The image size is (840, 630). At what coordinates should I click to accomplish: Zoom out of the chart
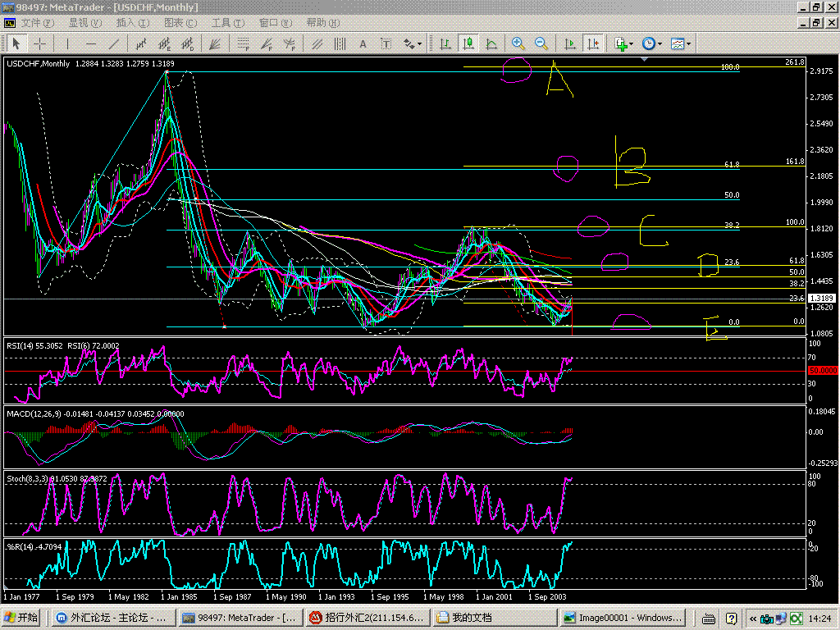(x=541, y=43)
